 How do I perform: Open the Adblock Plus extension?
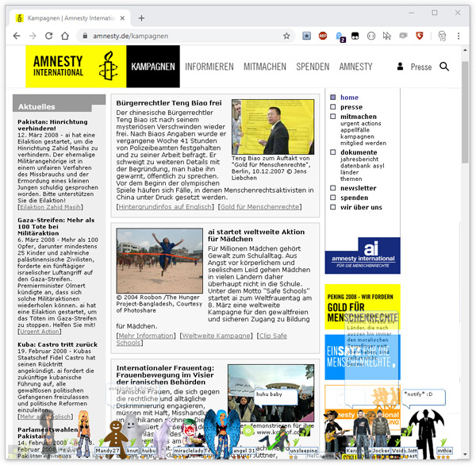click(x=323, y=37)
